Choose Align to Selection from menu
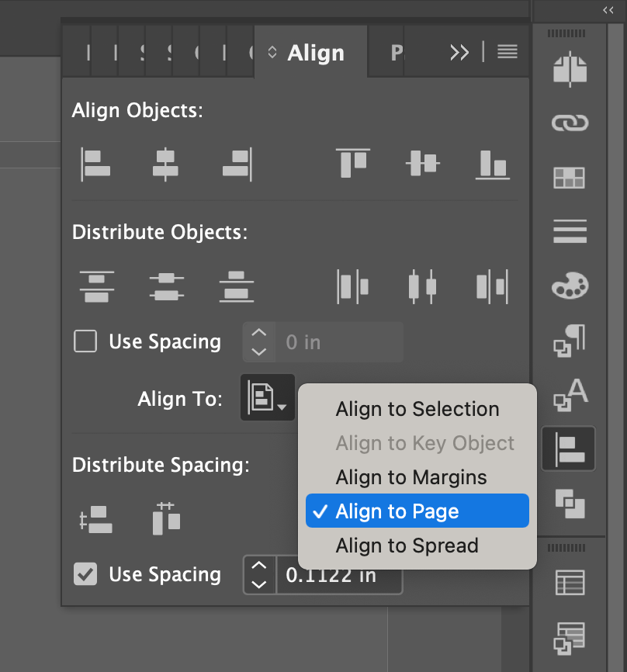 417,409
